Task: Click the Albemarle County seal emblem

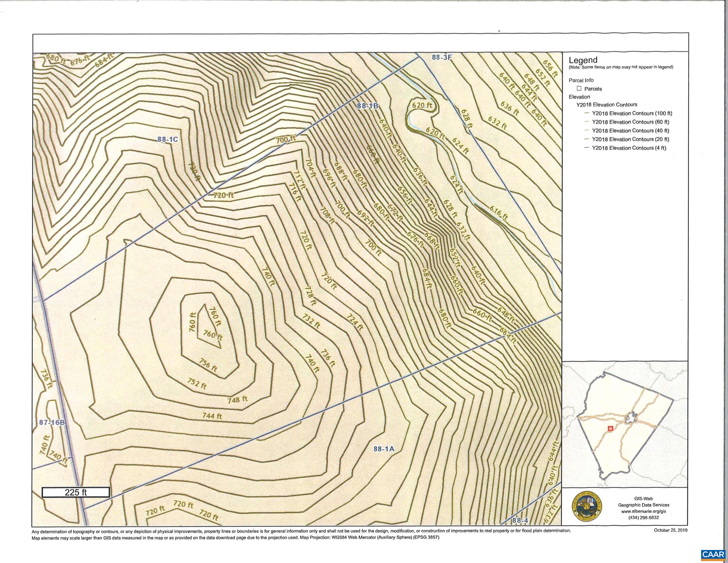Action: click(x=587, y=507)
